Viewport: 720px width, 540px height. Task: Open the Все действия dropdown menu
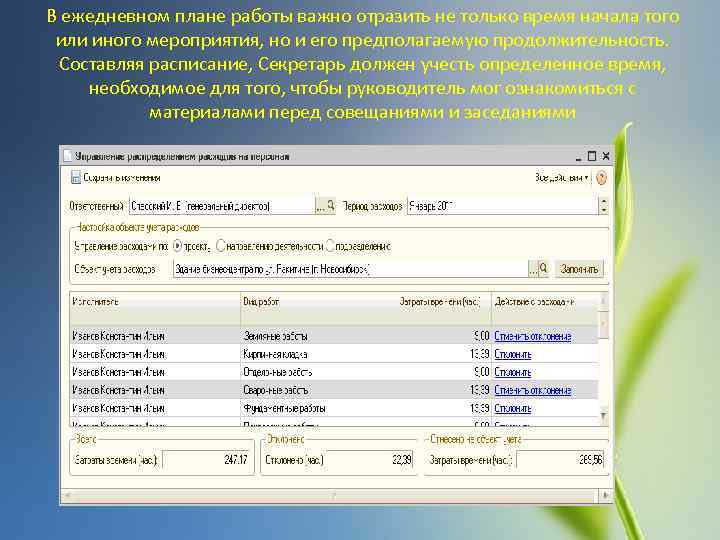(561, 178)
